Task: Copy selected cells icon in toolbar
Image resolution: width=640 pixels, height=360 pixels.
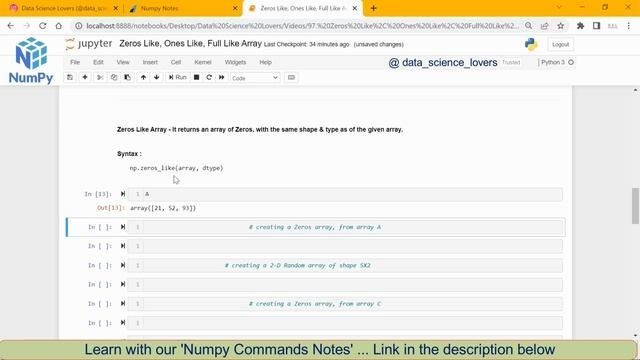Action: 114,77
